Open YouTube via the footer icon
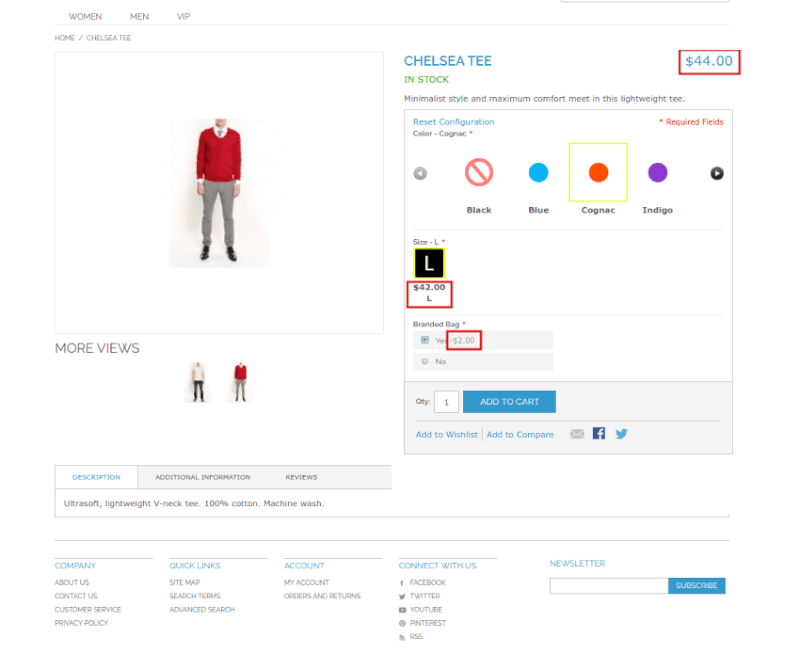 point(400,609)
